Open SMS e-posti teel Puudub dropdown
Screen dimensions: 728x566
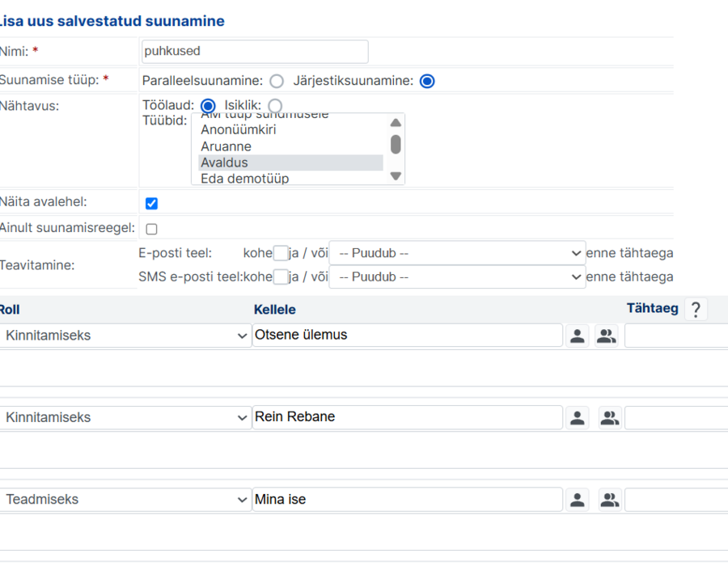457,277
